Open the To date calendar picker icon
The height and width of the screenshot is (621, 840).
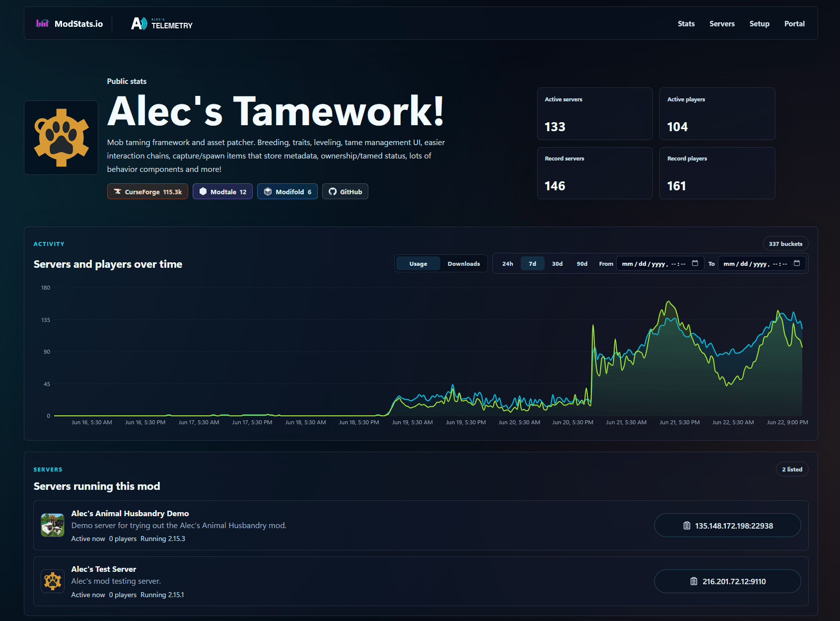pos(797,263)
